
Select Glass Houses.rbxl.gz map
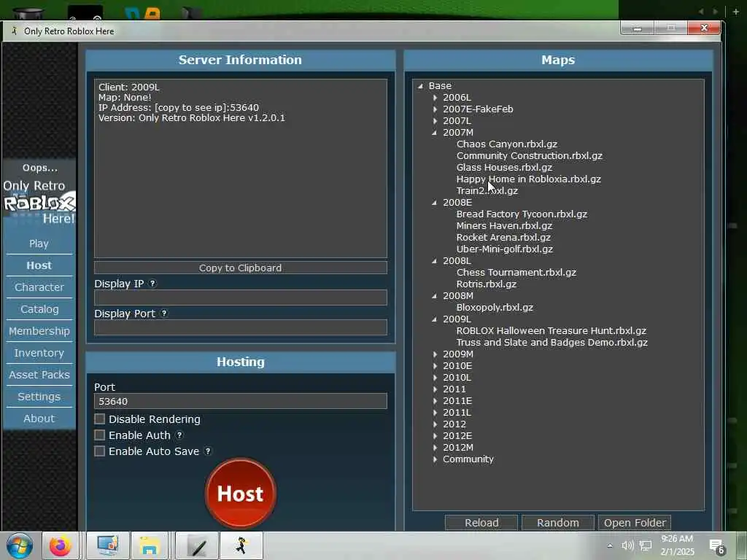[504, 167]
